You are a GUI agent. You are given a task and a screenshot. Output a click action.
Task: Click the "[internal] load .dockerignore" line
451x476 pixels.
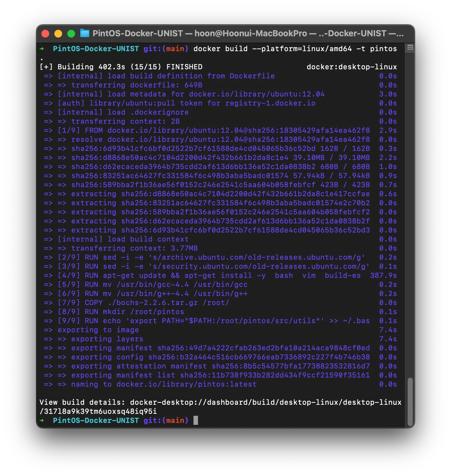click(x=123, y=112)
